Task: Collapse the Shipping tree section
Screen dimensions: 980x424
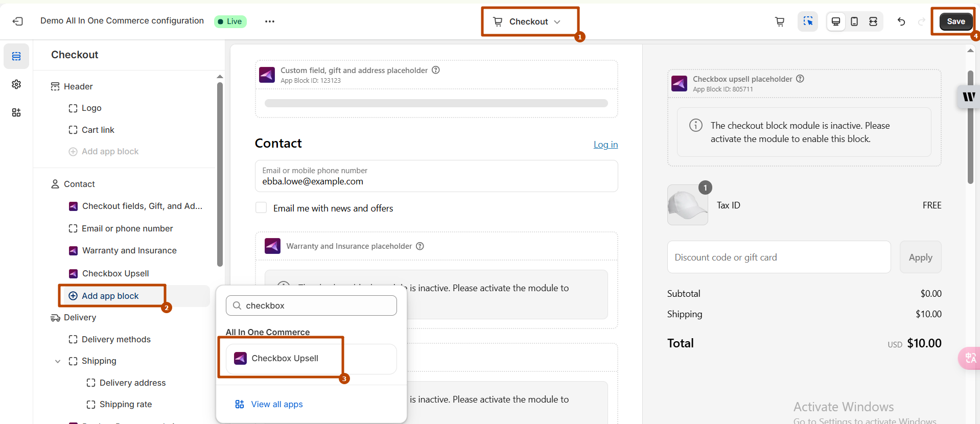Action: pyautogui.click(x=58, y=361)
